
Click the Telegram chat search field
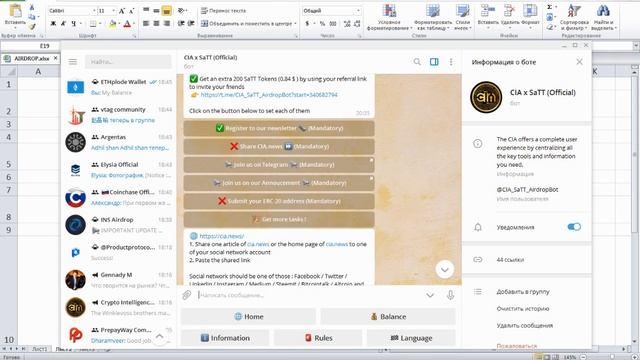128,62
